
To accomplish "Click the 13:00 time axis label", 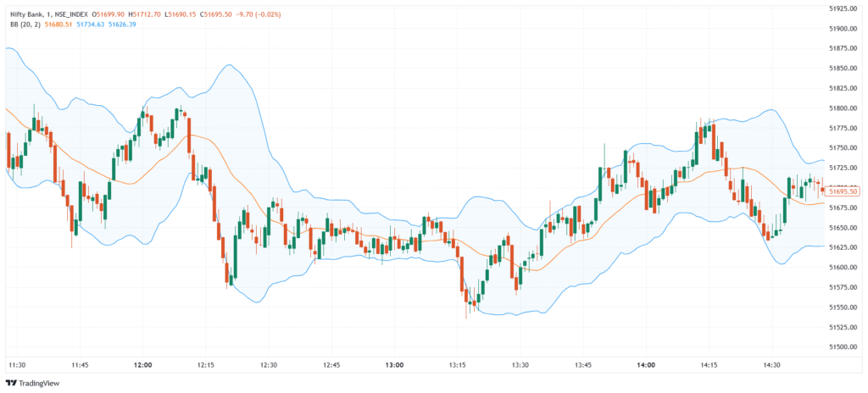I will point(394,364).
